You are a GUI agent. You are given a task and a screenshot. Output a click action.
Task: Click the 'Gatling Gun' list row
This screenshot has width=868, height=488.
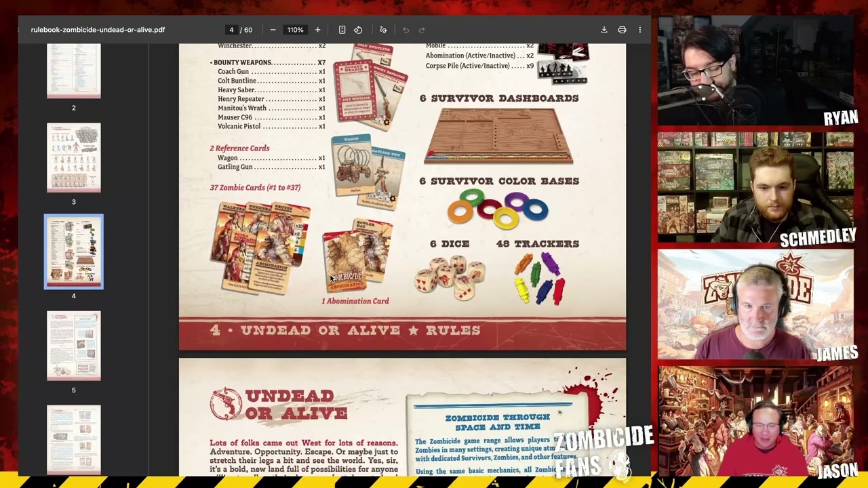pos(271,167)
